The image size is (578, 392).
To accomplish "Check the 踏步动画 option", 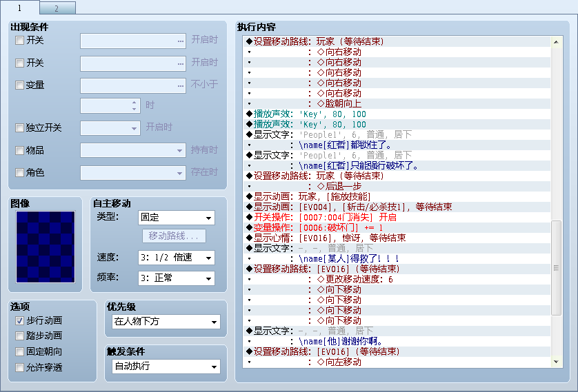I will pos(19,336).
